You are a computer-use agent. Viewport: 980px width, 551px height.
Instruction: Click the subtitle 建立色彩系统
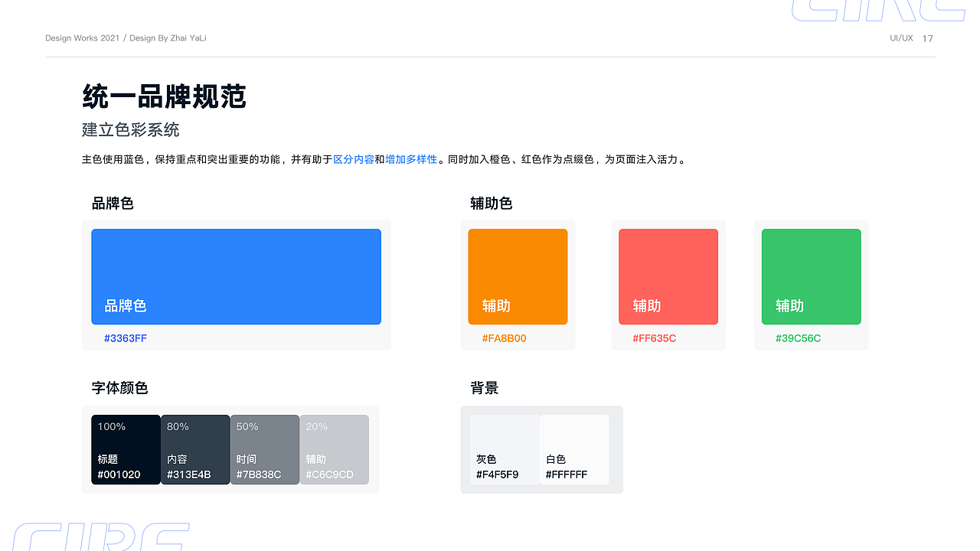tap(131, 129)
